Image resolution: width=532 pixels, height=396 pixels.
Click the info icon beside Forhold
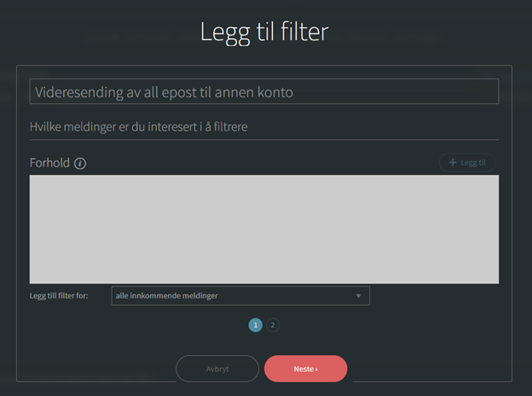tap(80, 163)
